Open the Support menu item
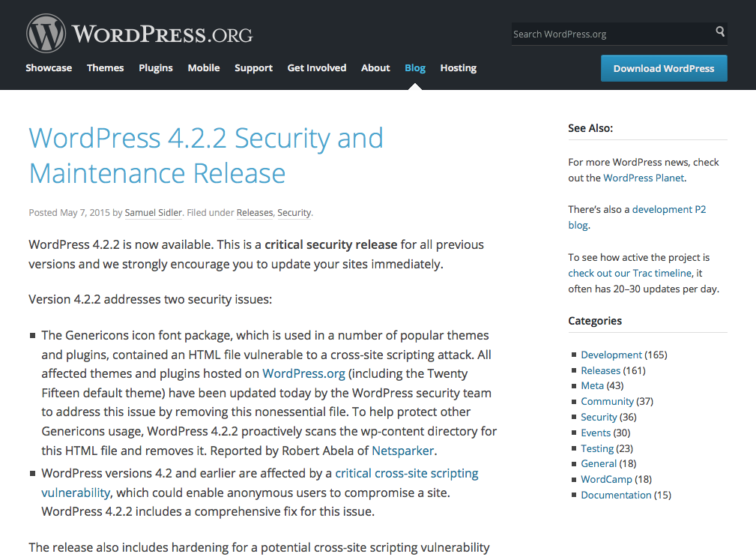Viewport: 756px width, 557px height. click(253, 68)
